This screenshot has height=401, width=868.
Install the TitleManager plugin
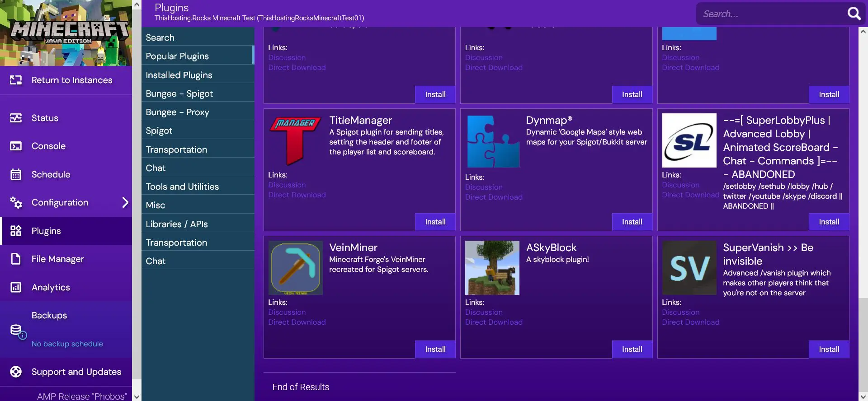pyautogui.click(x=435, y=222)
